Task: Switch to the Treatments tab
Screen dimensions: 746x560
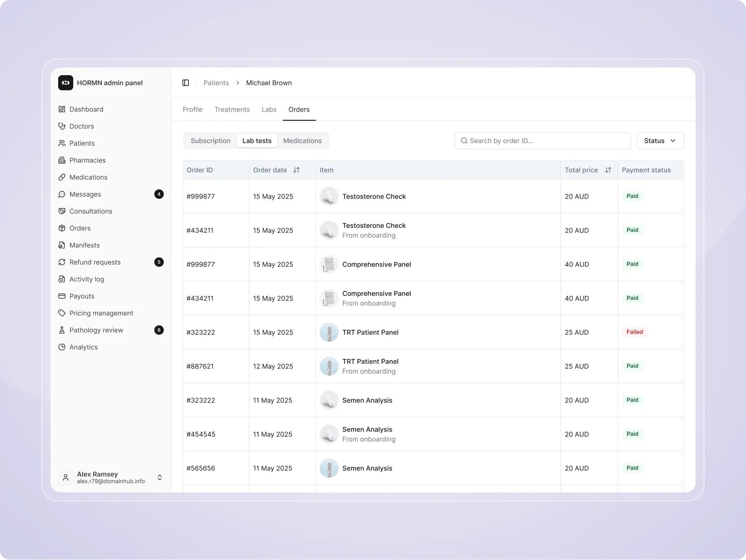Action: (232, 109)
